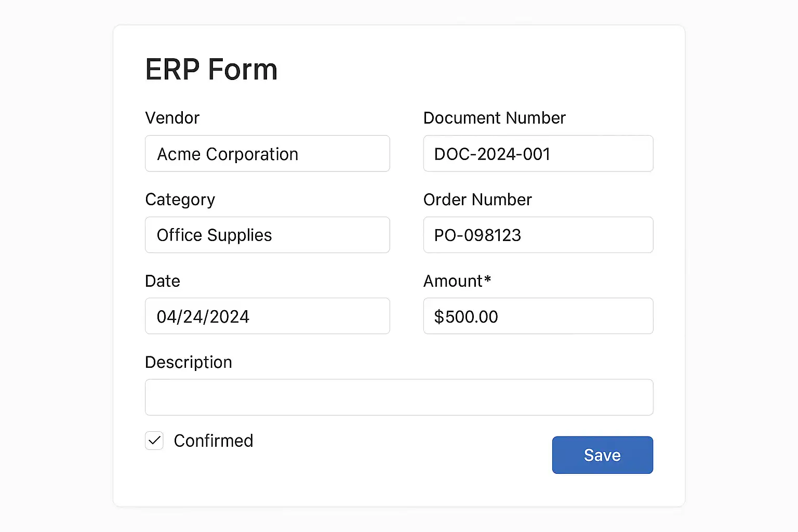The image size is (798, 532).
Task: Click the Amount field showing $500.00
Action: tap(538, 316)
